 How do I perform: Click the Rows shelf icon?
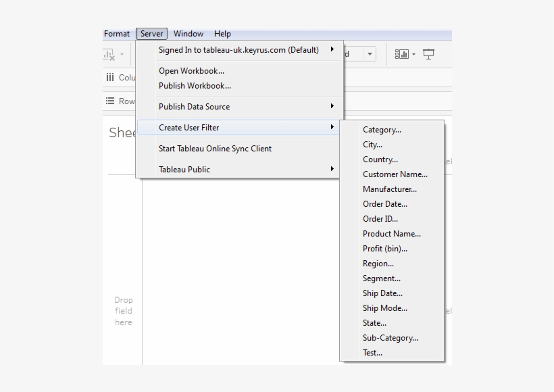click(x=110, y=101)
